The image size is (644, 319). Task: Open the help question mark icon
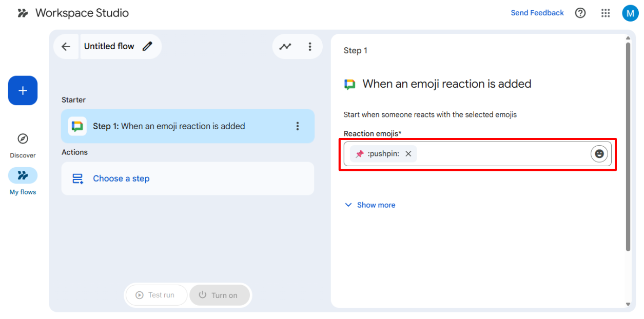click(580, 13)
